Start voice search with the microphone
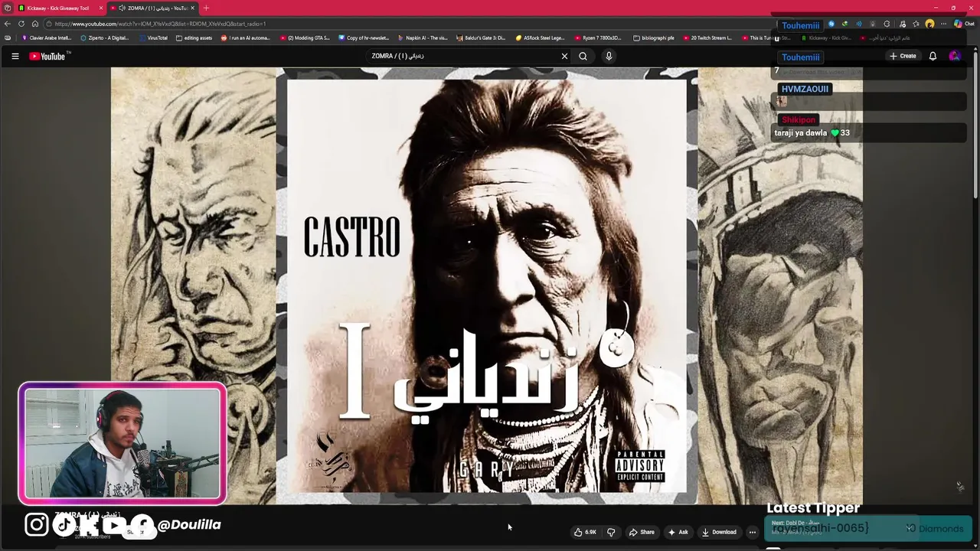 point(609,56)
